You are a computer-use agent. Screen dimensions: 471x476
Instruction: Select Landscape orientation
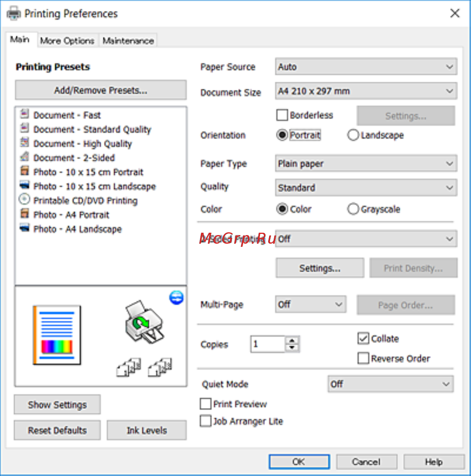pyautogui.click(x=353, y=135)
